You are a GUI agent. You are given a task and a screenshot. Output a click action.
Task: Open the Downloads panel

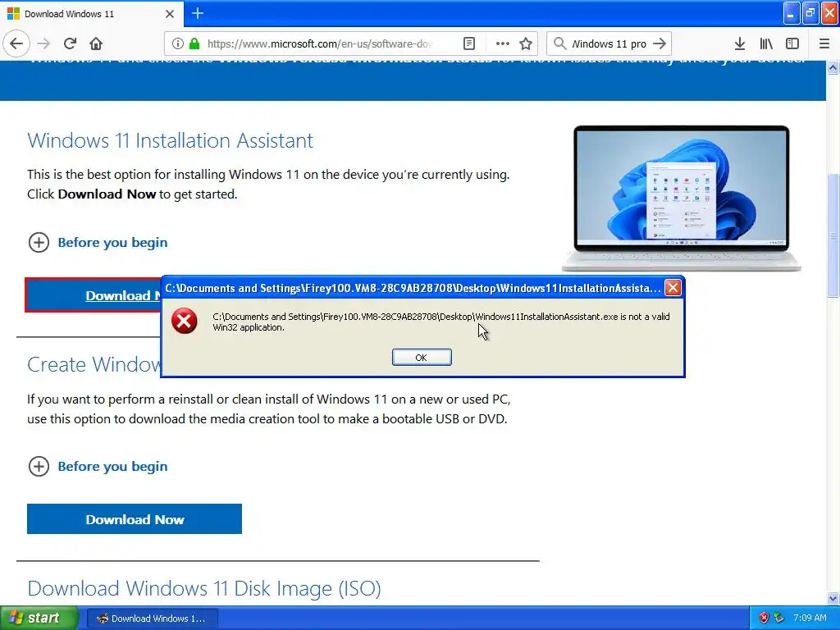[740, 43]
